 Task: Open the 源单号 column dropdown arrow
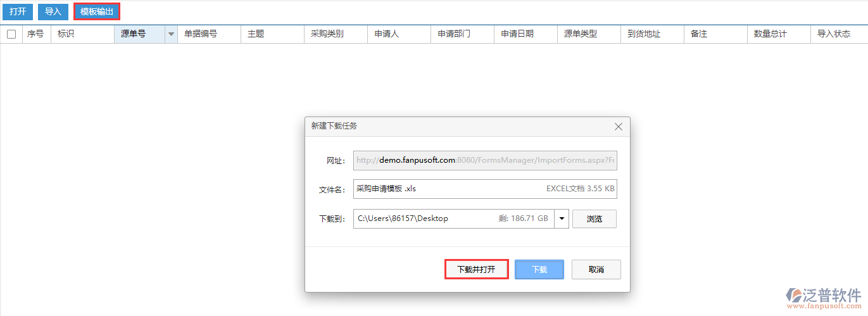171,34
